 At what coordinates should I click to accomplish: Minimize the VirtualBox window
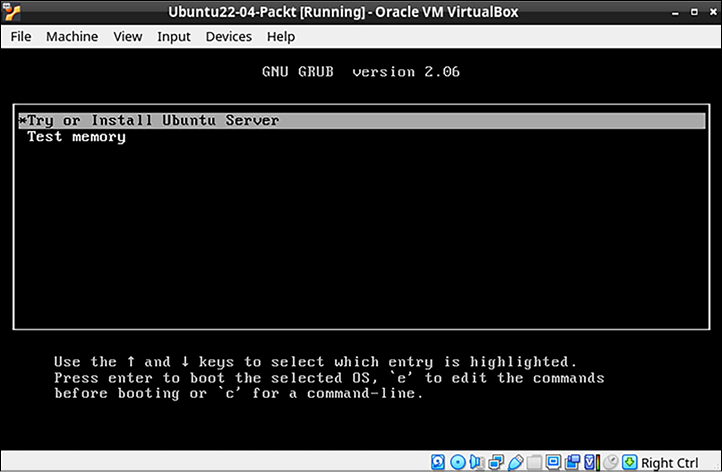pos(675,12)
